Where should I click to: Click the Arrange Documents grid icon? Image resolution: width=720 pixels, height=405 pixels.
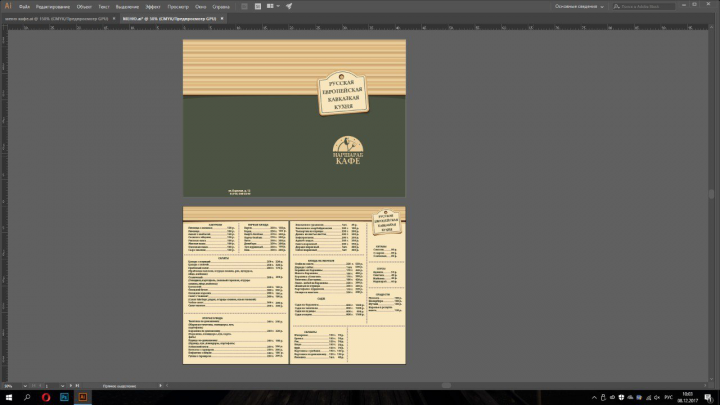pyautogui.click(x=270, y=6)
